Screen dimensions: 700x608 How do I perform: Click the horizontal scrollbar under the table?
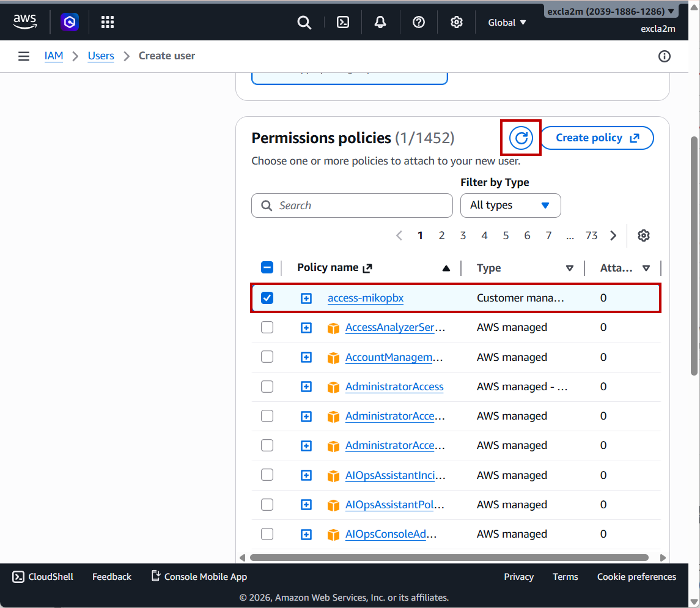coord(449,557)
